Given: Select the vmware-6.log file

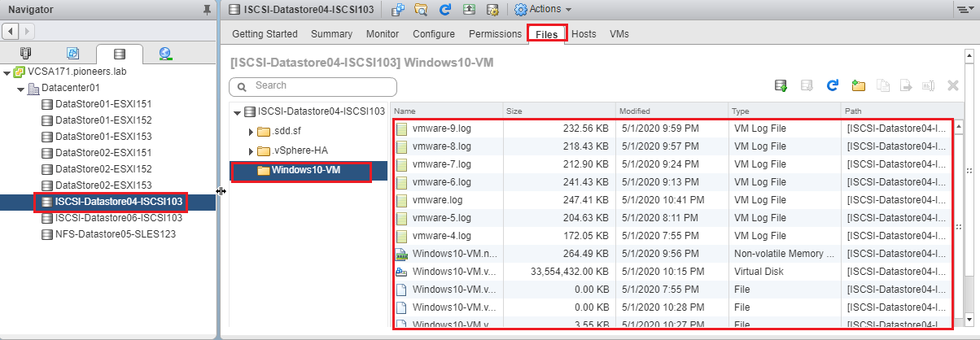Looking at the screenshot, I should (x=671, y=182).
